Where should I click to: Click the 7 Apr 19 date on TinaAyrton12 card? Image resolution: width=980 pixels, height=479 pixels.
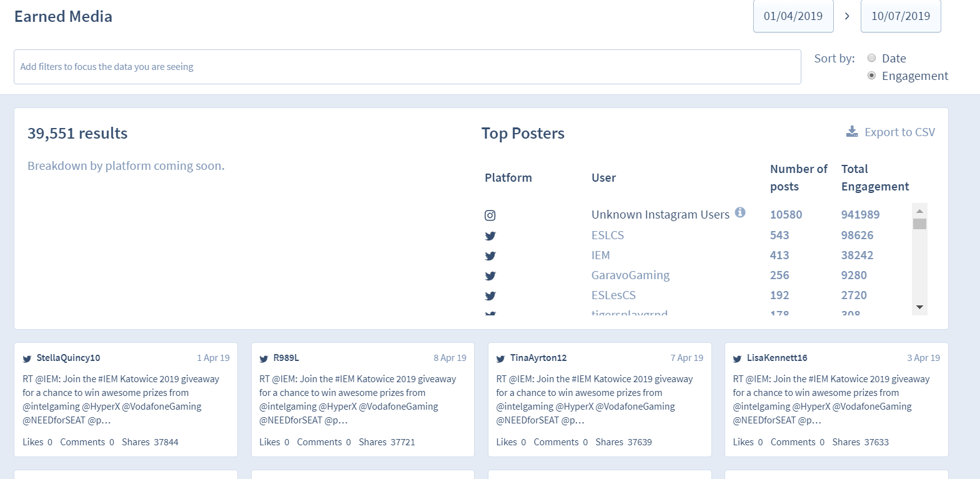pos(686,358)
